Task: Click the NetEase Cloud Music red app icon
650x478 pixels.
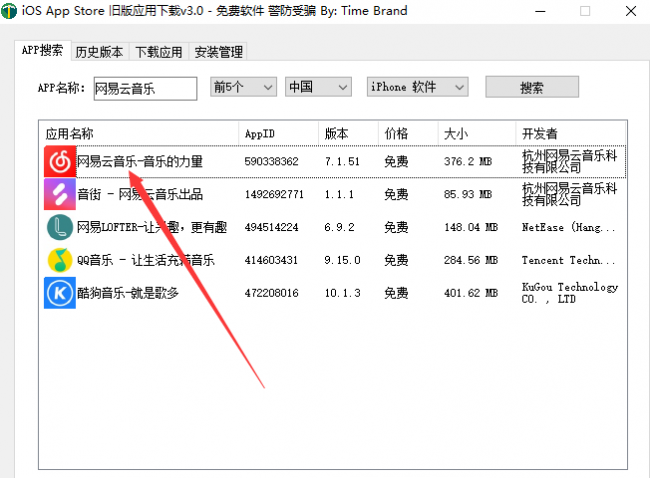Action: 60,161
